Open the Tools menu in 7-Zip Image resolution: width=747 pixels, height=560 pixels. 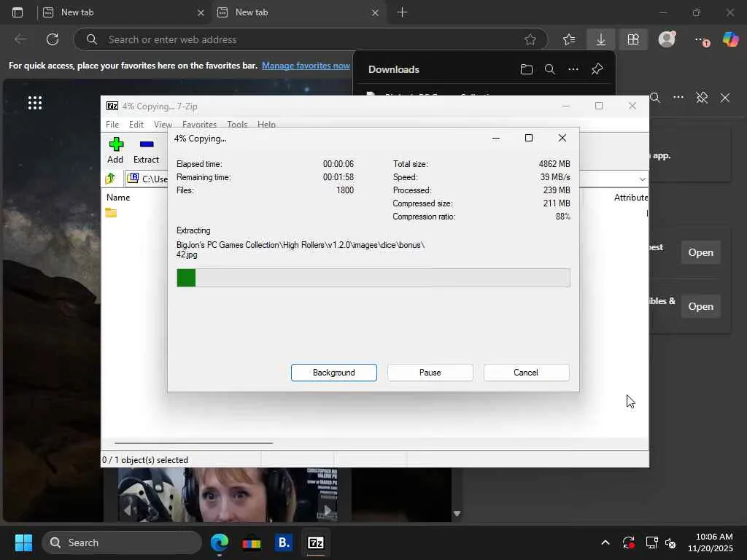[x=237, y=124]
